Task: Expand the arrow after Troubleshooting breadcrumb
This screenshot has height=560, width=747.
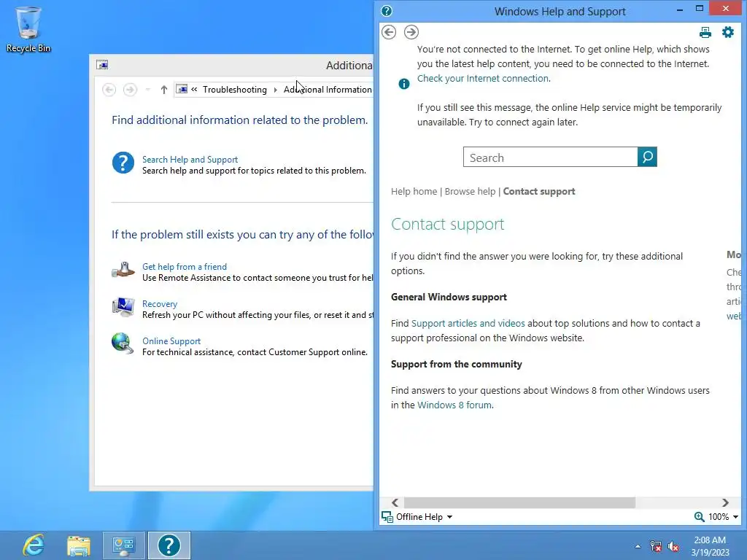Action: (x=275, y=90)
